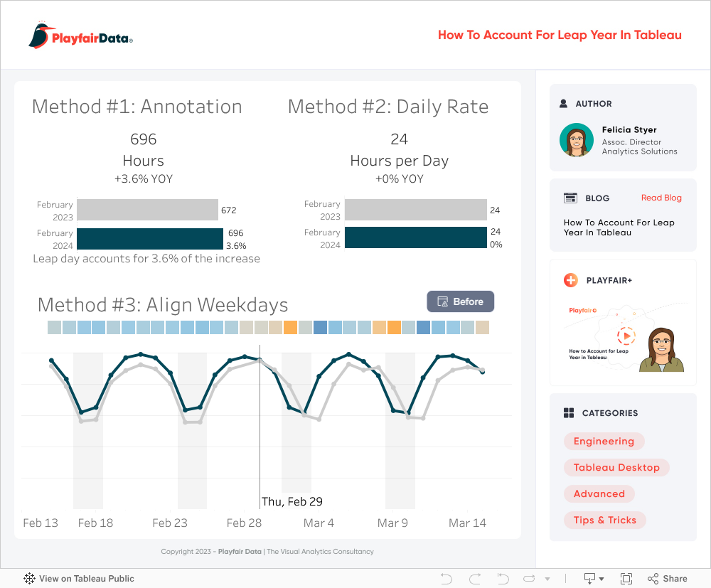The image size is (711, 588).
Task: Click the revert view icon
Action: point(503,579)
